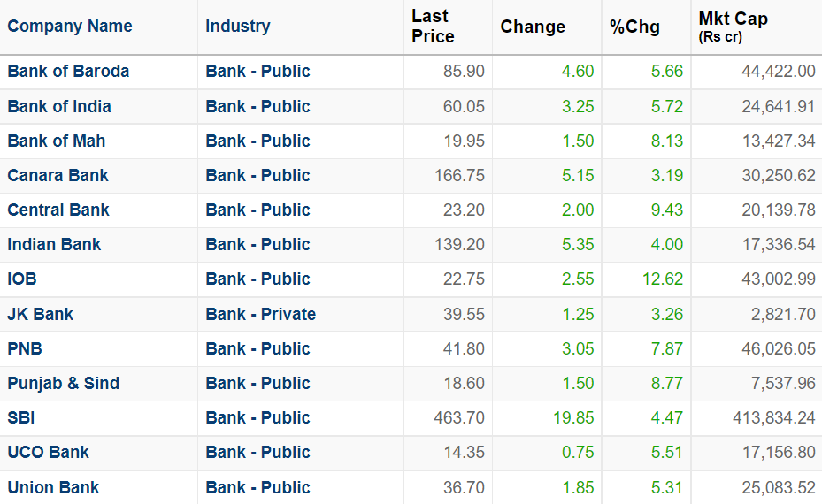This screenshot has height=504, width=822.
Task: Click the Bank of Mah company name
Action: (x=56, y=141)
